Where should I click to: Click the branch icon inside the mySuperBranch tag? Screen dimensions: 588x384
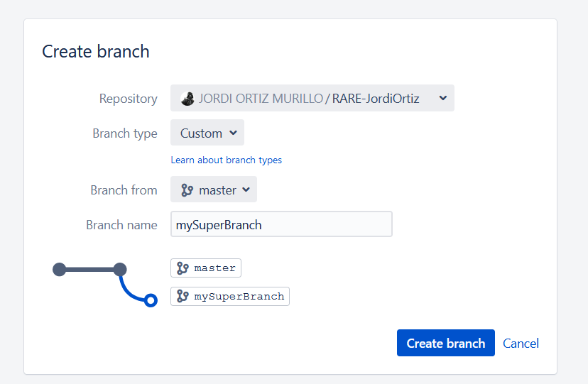click(183, 297)
